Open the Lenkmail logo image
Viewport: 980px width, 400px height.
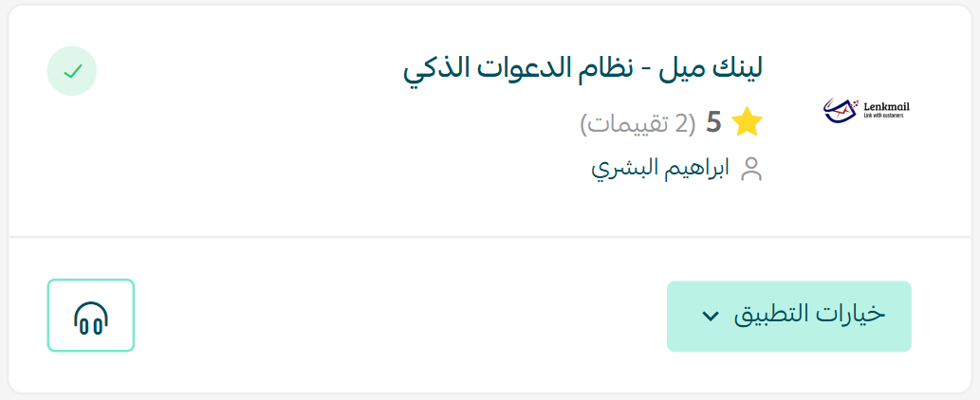tap(866, 111)
